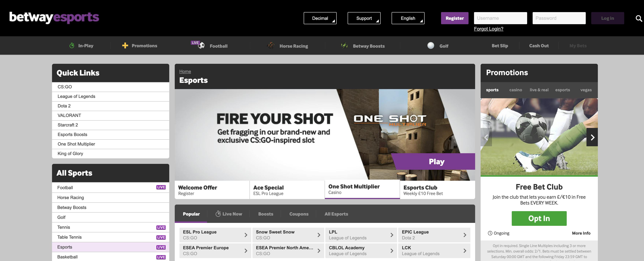The height and width of the screenshot is (261, 644).
Task: Click LIVE badge next to Basketball row
Action: (161, 257)
